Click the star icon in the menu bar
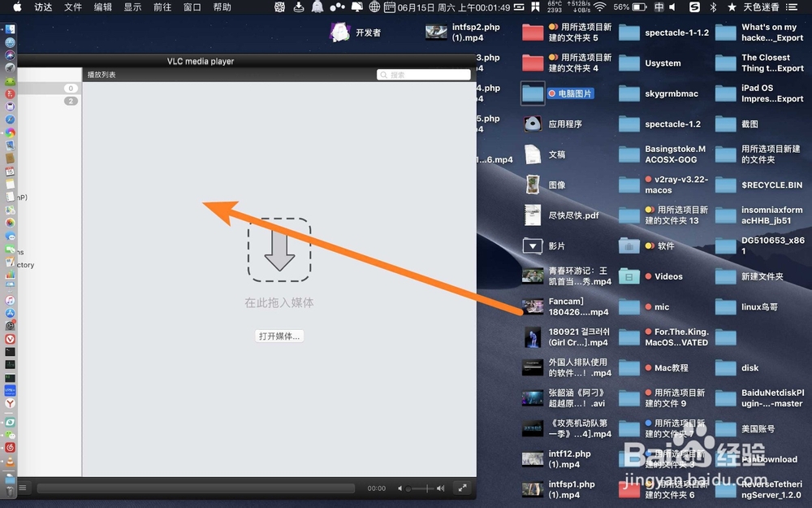This screenshot has height=508, width=812. [x=732, y=7]
